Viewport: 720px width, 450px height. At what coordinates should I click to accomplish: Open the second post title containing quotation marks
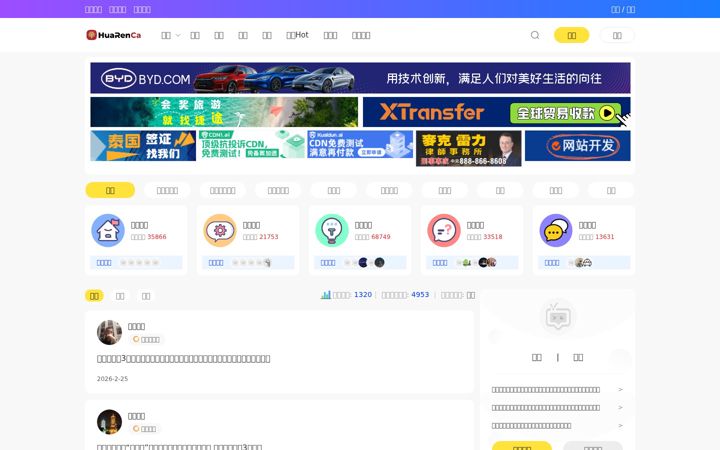coord(179,446)
